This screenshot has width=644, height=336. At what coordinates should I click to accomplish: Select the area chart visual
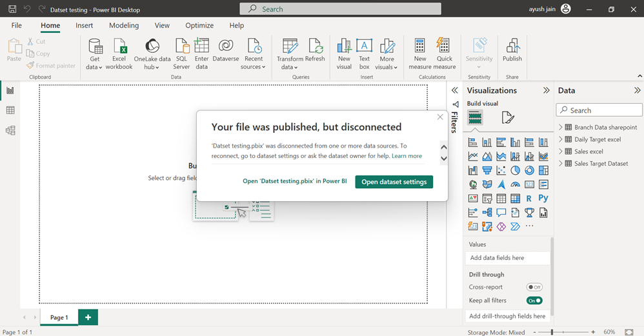pyautogui.click(x=487, y=156)
